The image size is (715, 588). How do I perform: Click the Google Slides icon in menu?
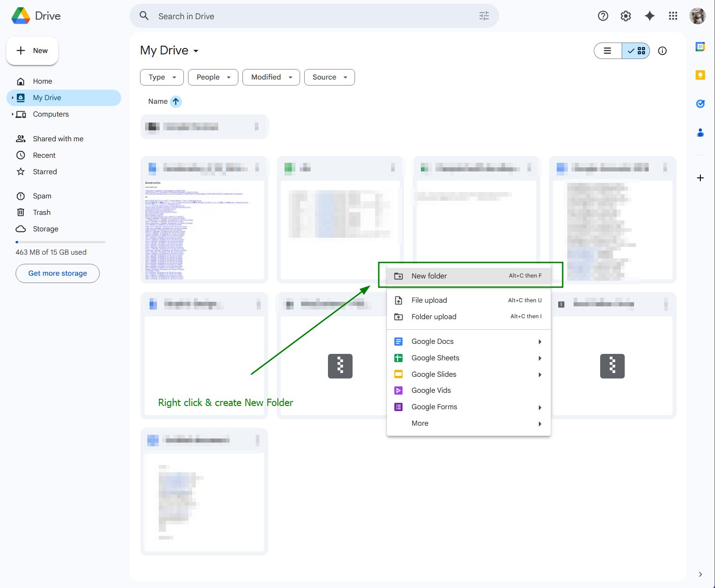pos(398,374)
